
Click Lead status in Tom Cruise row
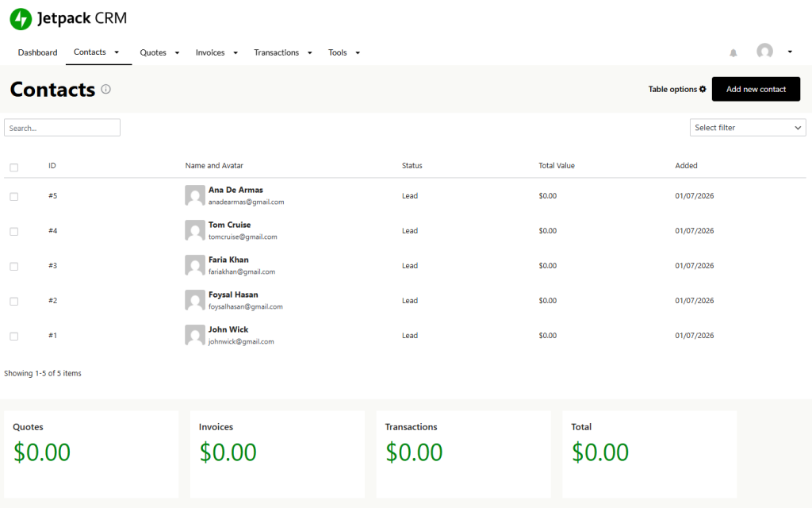pyautogui.click(x=410, y=231)
